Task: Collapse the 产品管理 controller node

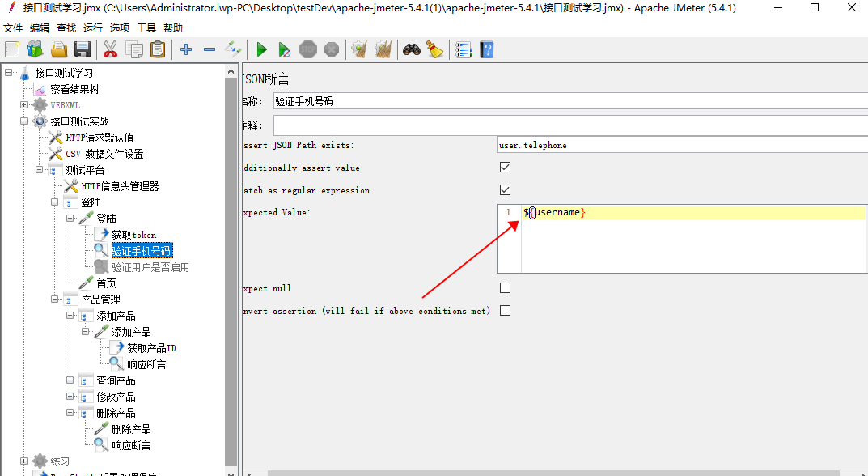Action: coord(55,300)
